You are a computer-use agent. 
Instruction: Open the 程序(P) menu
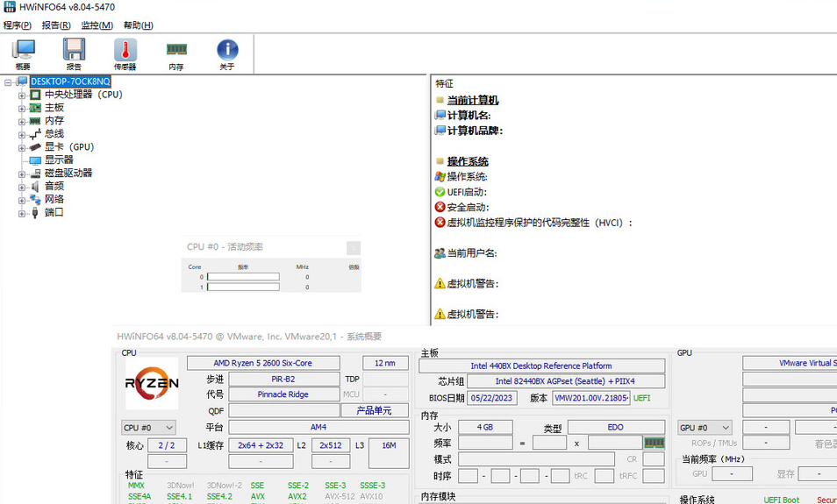pyautogui.click(x=18, y=25)
